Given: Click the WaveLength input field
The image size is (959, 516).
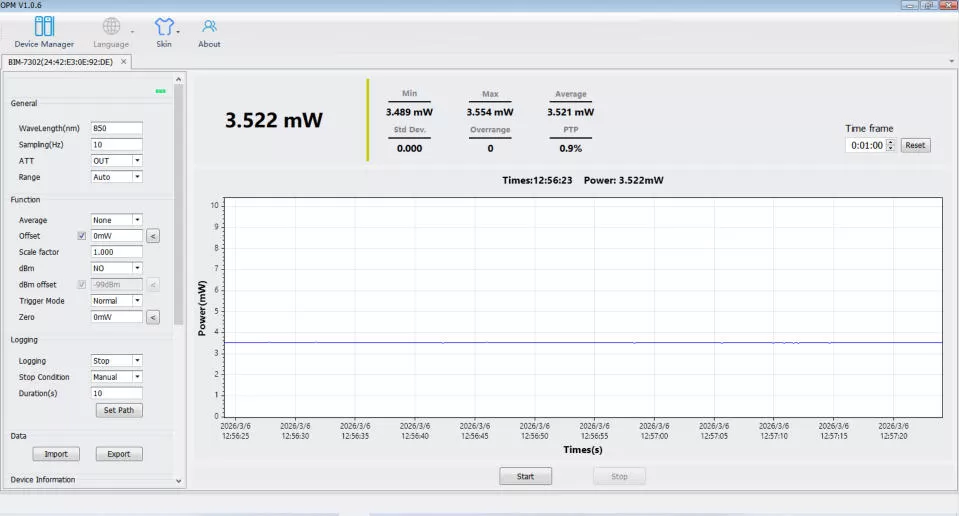Looking at the screenshot, I should click(x=116, y=129).
